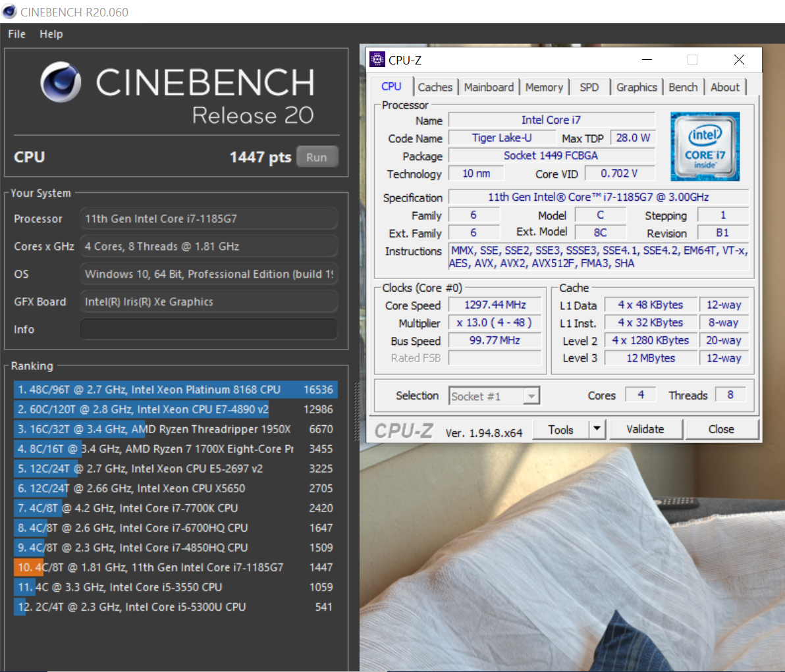Close the CPU-Z window with X
The width and height of the screenshot is (785, 672).
coord(739,59)
